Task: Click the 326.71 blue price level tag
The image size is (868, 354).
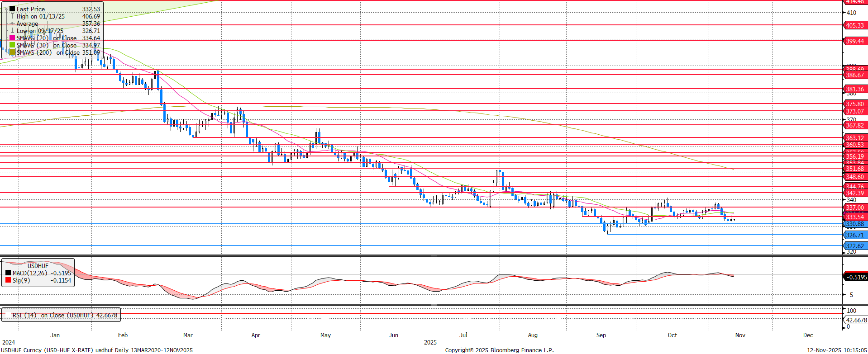Action: (854, 235)
